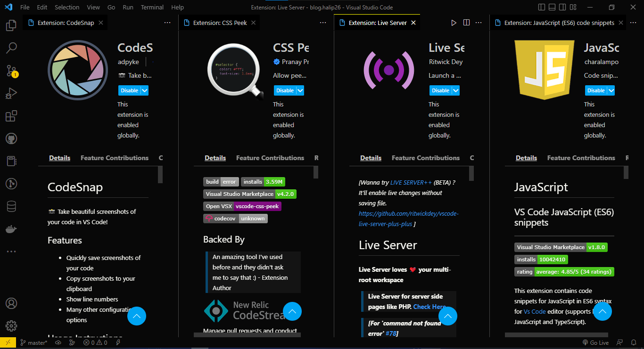Open the GitHub view in activity bar
Viewport: 644px width, 349px height.
point(11,138)
